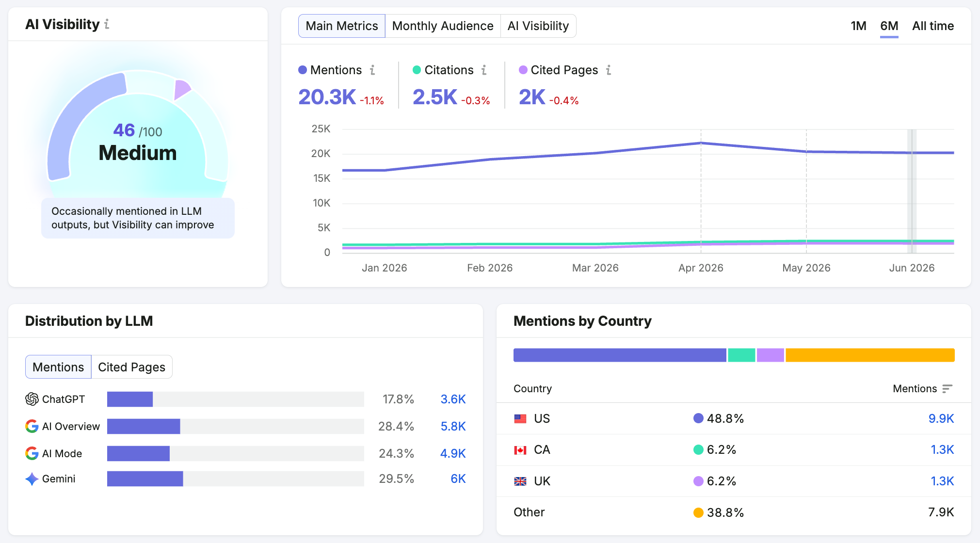Sort by Mentions column sort icon

948,389
